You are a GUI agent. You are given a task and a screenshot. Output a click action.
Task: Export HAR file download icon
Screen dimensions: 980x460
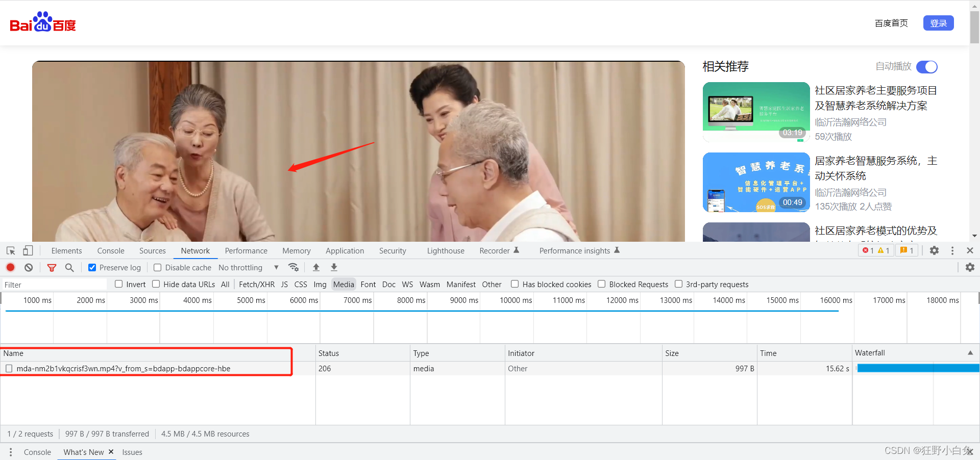tap(334, 267)
